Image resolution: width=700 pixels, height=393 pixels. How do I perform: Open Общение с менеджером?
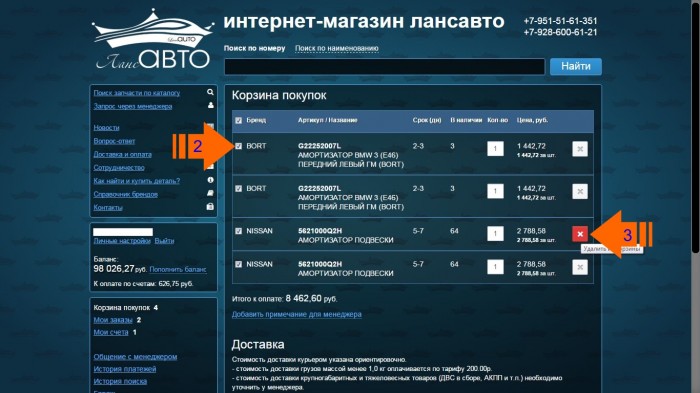click(135, 357)
